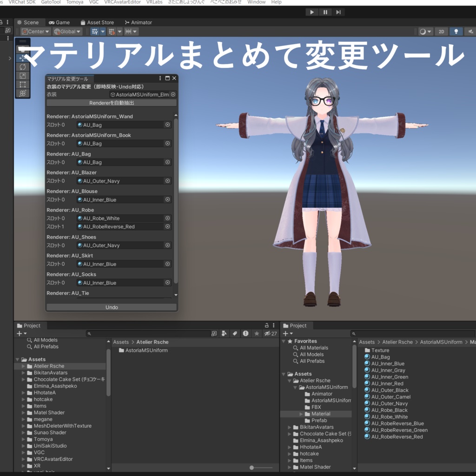Open grid visibility options arrow
The image size is (476, 476).
pos(103,32)
